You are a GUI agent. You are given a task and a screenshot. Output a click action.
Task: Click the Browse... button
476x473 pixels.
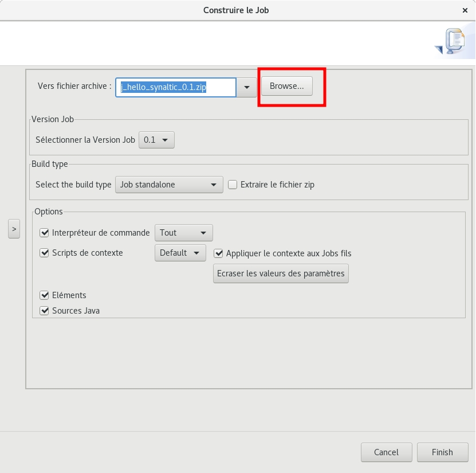[x=286, y=86]
